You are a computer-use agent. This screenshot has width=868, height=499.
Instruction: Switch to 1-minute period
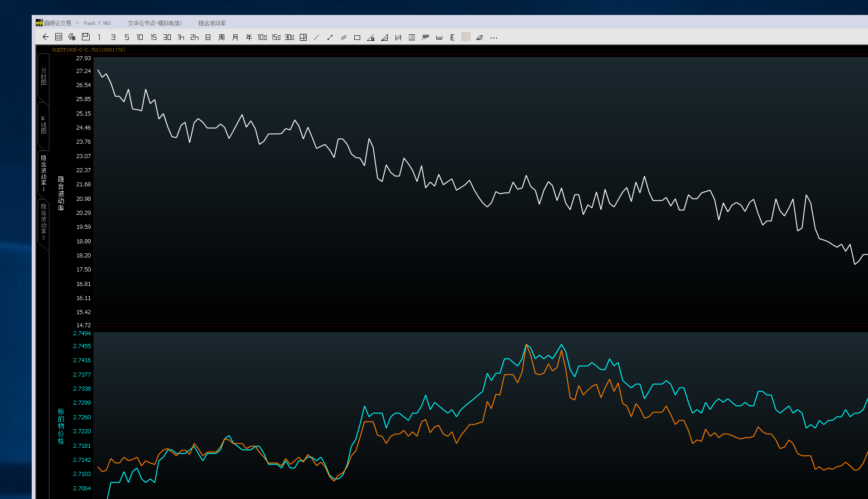pos(99,38)
